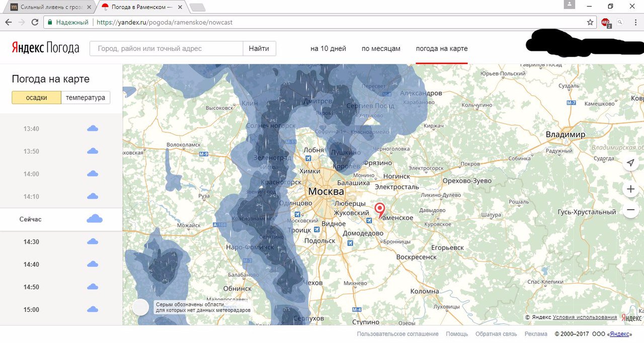The image size is (644, 343).
Task: Click the cloud icon for 14:00
Action: [93, 174]
